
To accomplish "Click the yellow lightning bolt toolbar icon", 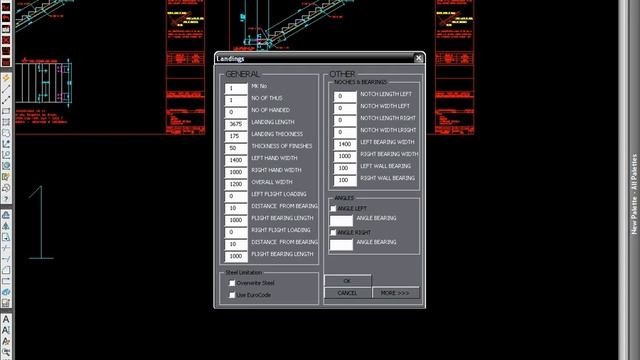I will 6,78.
